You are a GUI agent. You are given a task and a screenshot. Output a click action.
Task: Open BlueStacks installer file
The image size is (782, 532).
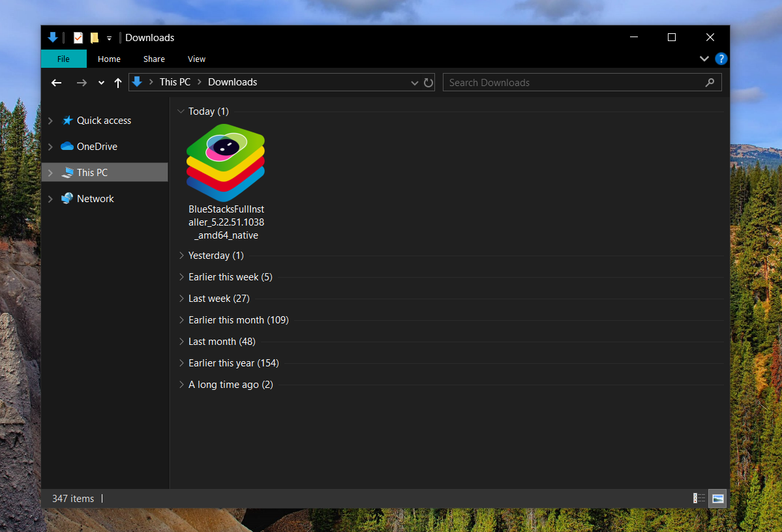pos(226,163)
